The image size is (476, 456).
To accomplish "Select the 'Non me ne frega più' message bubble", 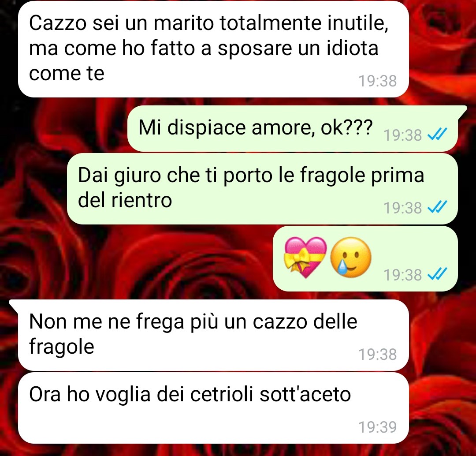I will coord(213,335).
